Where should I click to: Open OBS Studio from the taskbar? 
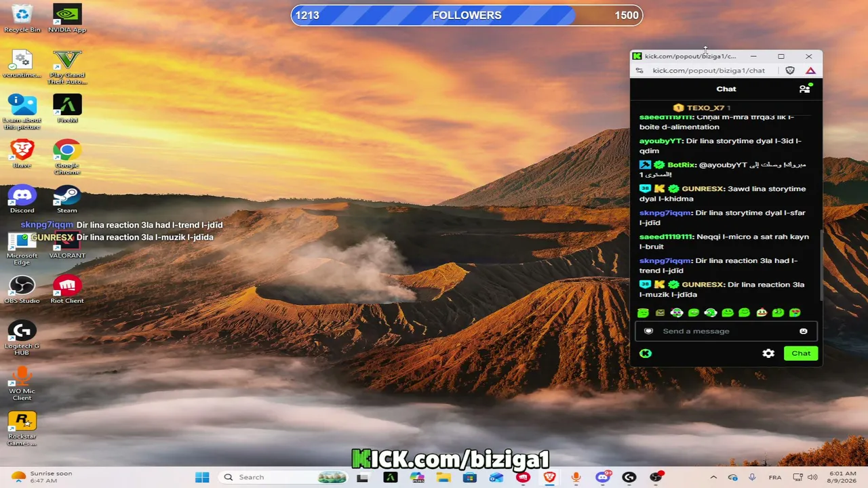click(x=655, y=477)
